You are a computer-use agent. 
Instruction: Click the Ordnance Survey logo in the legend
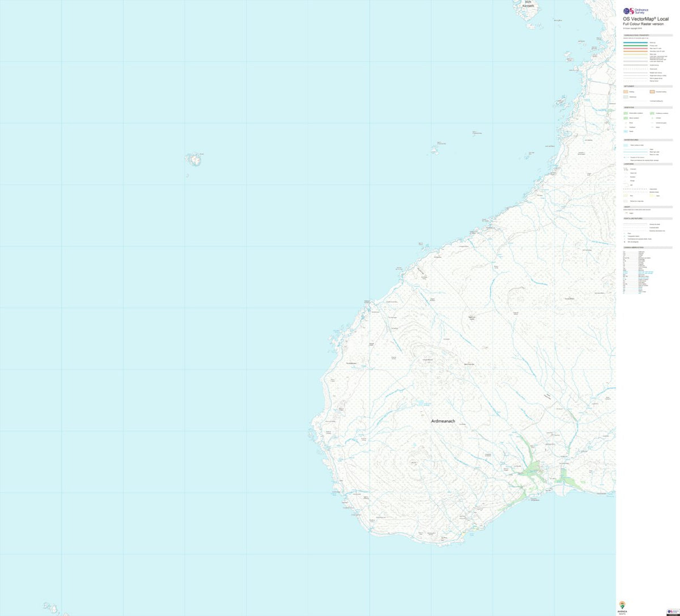(636, 11)
